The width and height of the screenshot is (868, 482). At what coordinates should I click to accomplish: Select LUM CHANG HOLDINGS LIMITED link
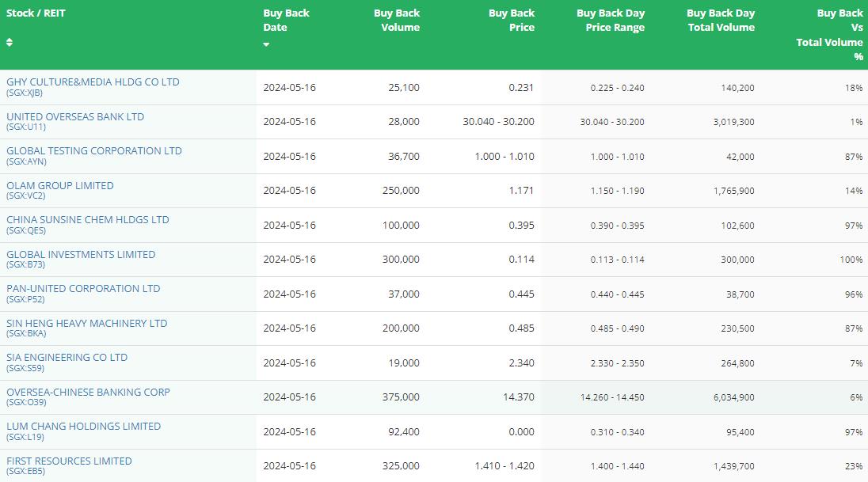tap(84, 426)
